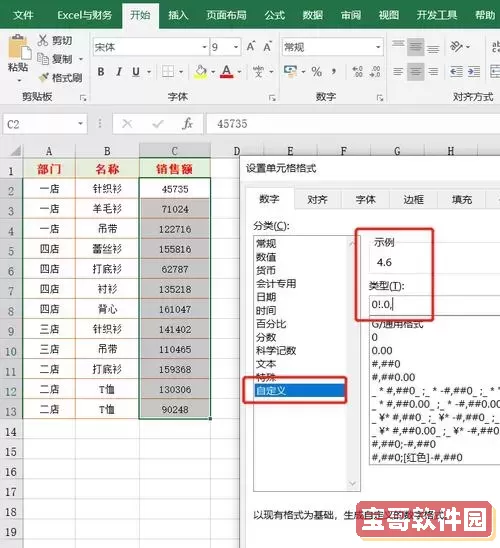Open font size dropdown showing 9

pos(236,47)
